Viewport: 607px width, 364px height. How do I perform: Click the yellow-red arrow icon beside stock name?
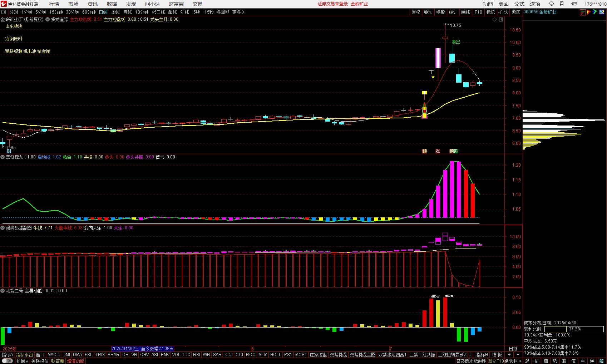click(589, 12)
